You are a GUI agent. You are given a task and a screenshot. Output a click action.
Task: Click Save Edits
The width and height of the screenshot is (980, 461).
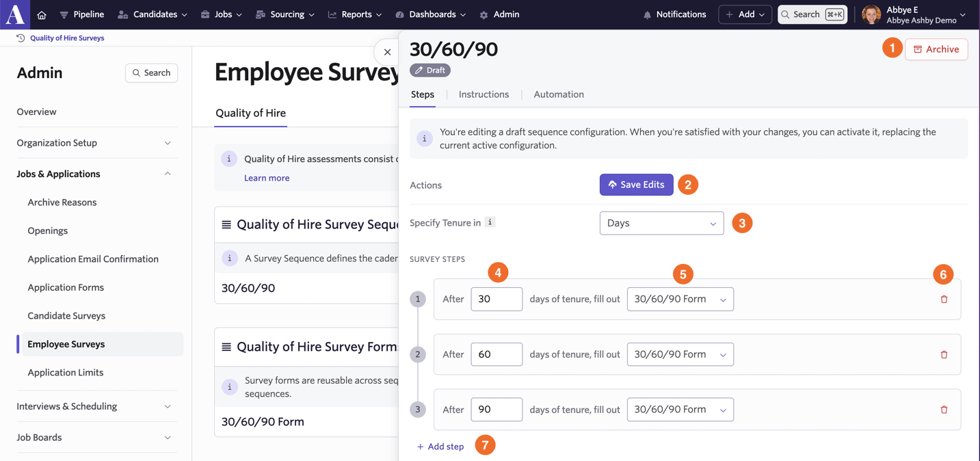tap(637, 185)
